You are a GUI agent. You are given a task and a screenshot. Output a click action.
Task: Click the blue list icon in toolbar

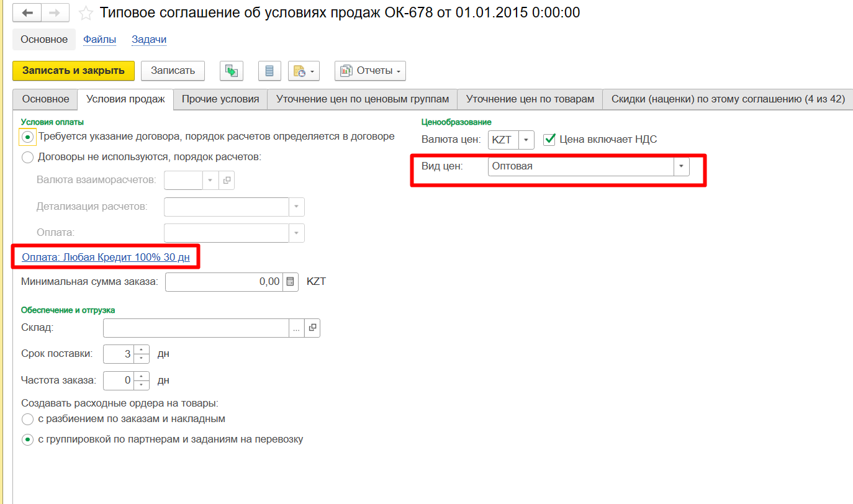pos(269,71)
